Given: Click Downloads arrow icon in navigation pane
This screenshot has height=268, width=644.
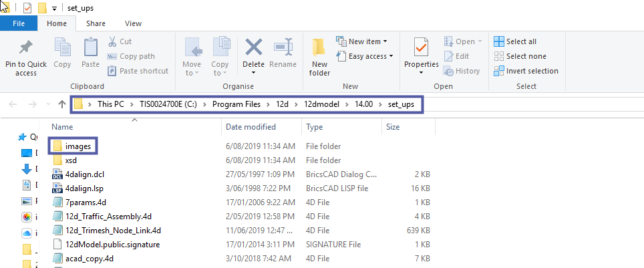Looking at the screenshot, I should point(26,168).
